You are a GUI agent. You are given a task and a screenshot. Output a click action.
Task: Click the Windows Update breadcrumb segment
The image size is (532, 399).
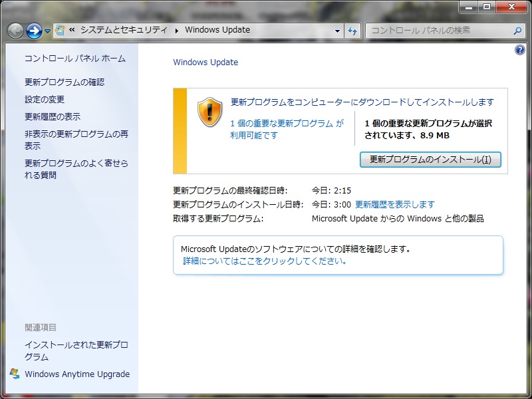click(x=217, y=30)
